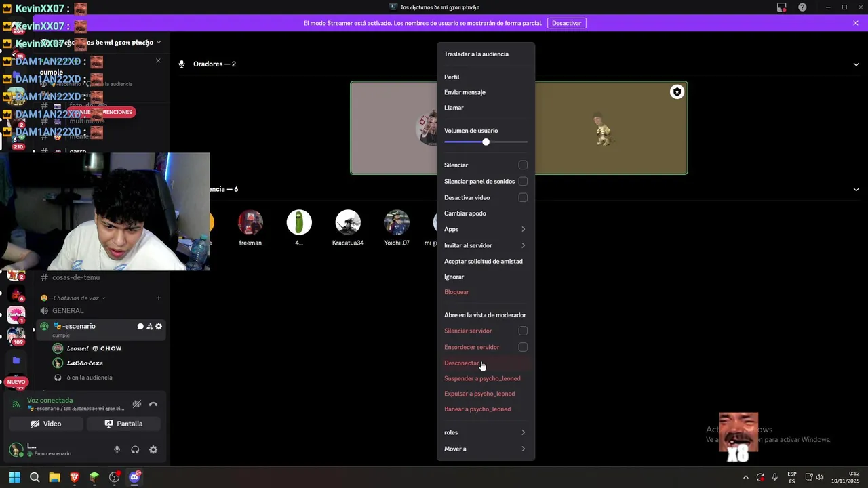Click the moderator badge on the speaker tile
868x488 pixels.
[677, 92]
